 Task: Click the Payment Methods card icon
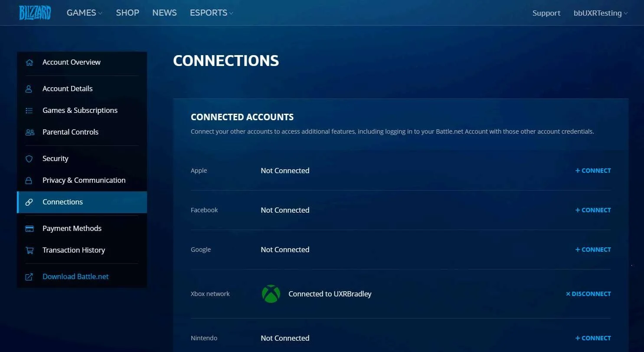coord(29,229)
